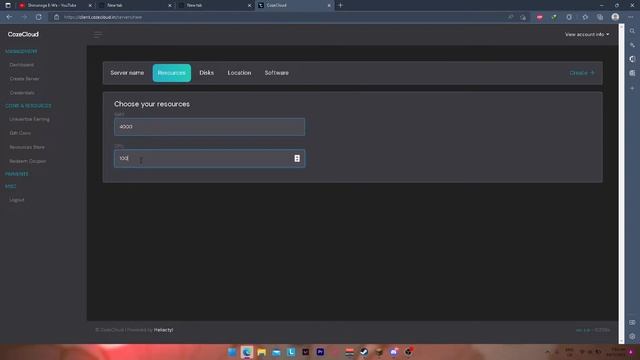
Task: Focus the CPU field showing 100
Action: click(209, 158)
